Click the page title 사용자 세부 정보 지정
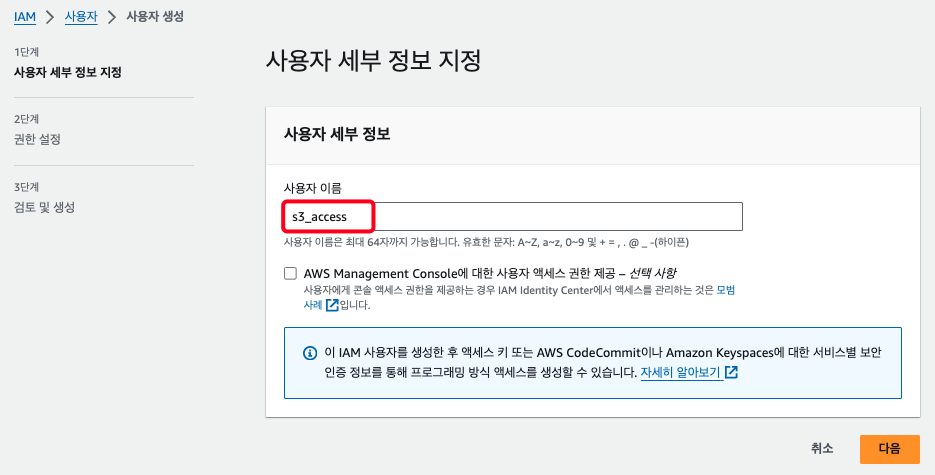 click(x=373, y=60)
